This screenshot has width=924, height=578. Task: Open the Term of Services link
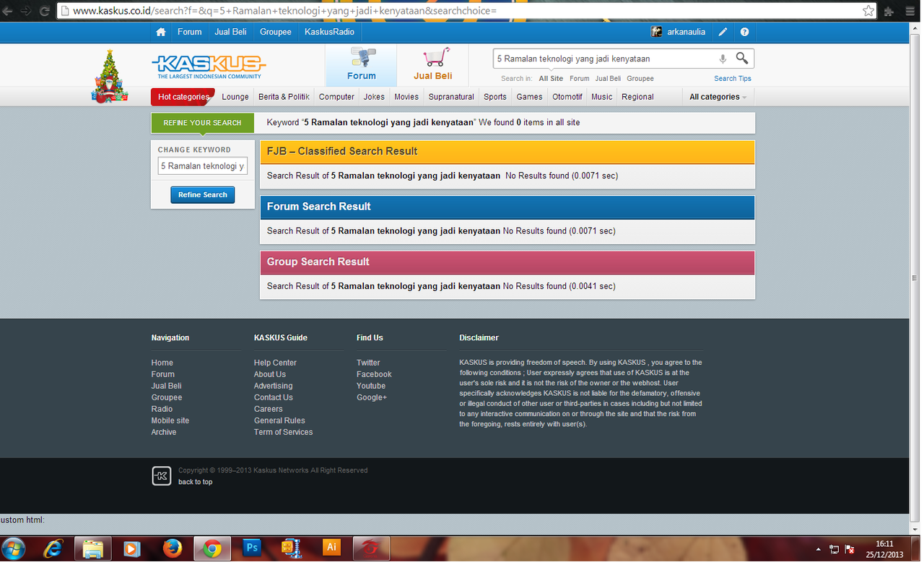[283, 432]
